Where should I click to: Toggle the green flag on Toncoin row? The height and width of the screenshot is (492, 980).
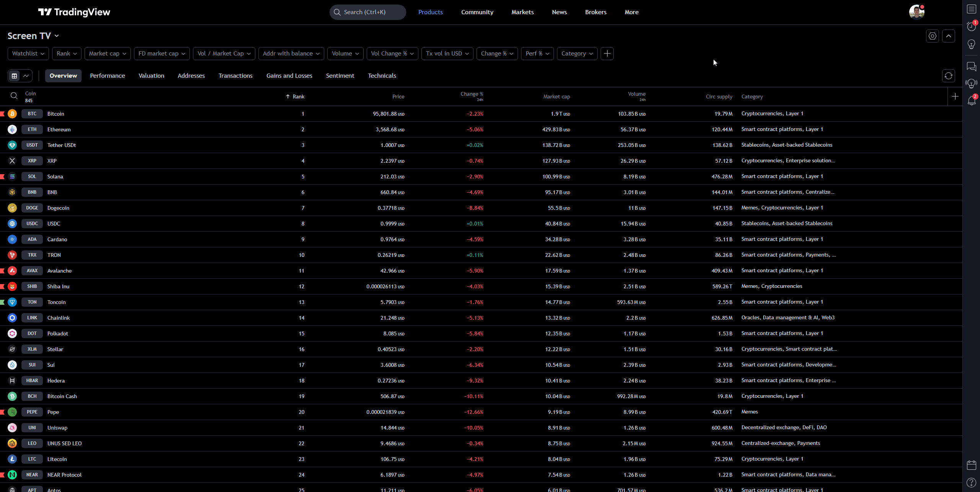(x=2, y=302)
